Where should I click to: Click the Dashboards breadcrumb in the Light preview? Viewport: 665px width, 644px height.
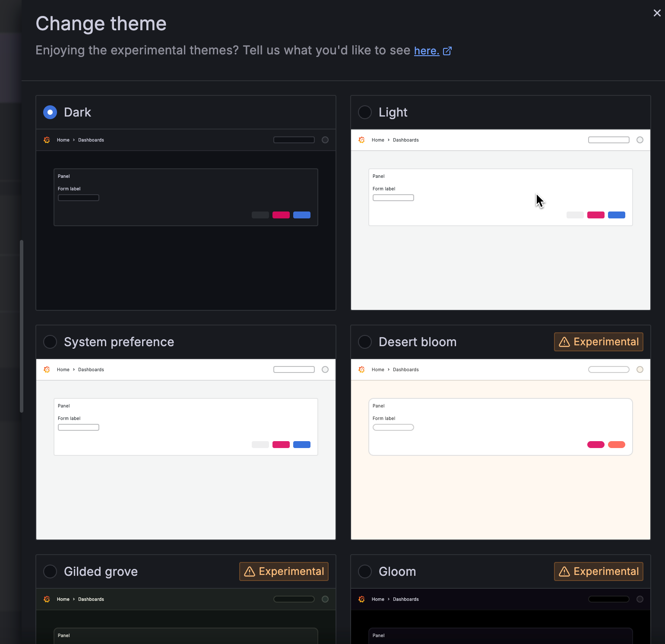[x=405, y=140]
